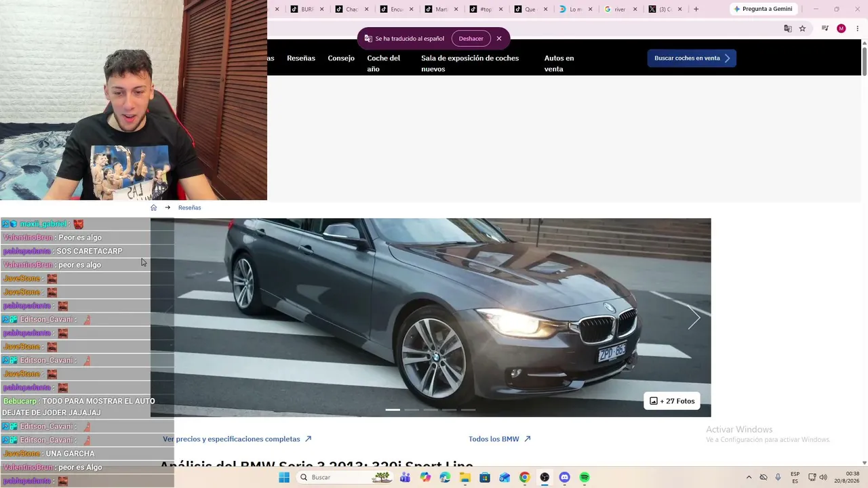
Task: Select the last carousel indicator dash
Action: coord(469,409)
